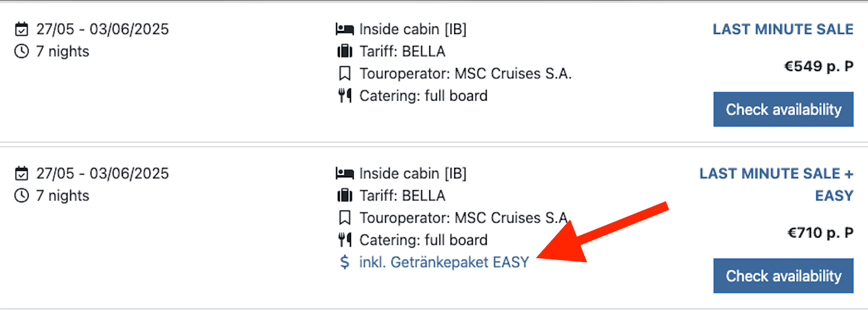The width and height of the screenshot is (868, 310).
Task: Click the LAST MINUTE SALE heading
Action: point(783,29)
